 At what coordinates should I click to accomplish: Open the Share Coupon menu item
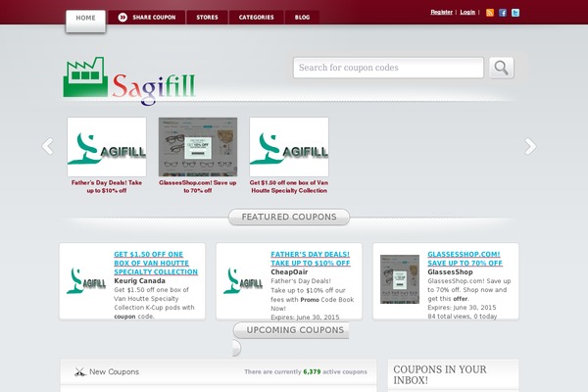tap(147, 18)
